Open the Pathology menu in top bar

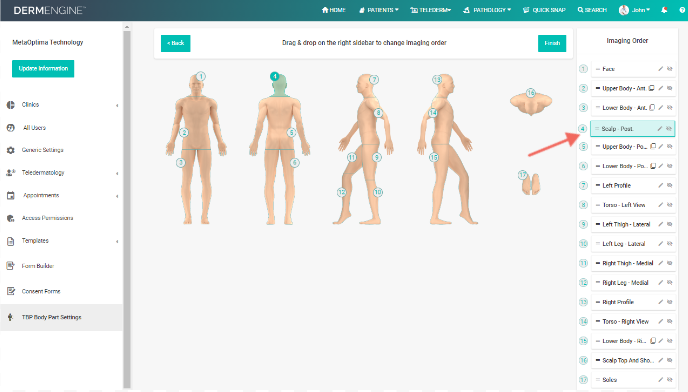pyautogui.click(x=487, y=10)
